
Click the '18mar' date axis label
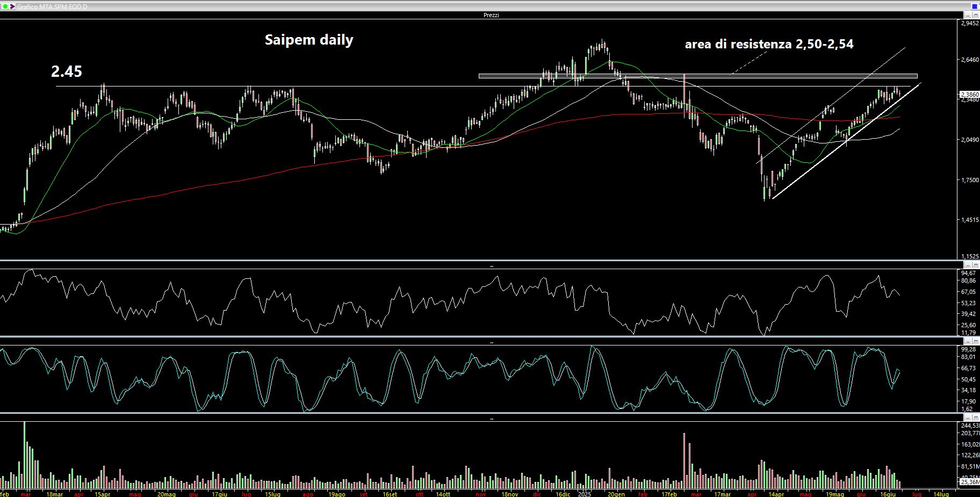(54, 494)
